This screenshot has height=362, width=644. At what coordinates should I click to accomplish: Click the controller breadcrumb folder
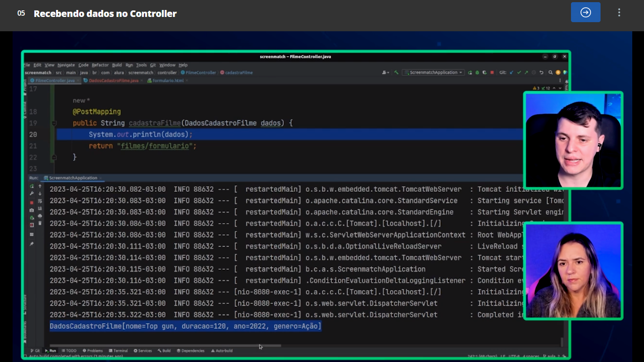[x=167, y=73]
